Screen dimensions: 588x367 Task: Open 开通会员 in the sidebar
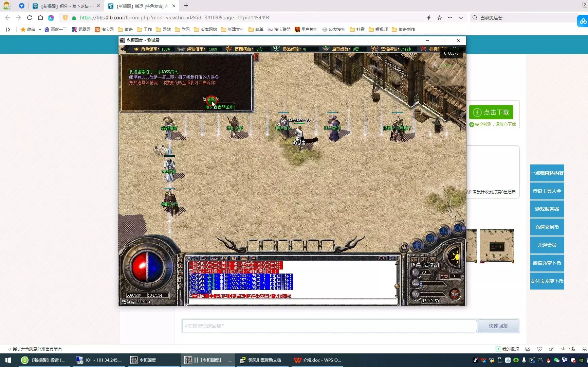[x=547, y=245]
